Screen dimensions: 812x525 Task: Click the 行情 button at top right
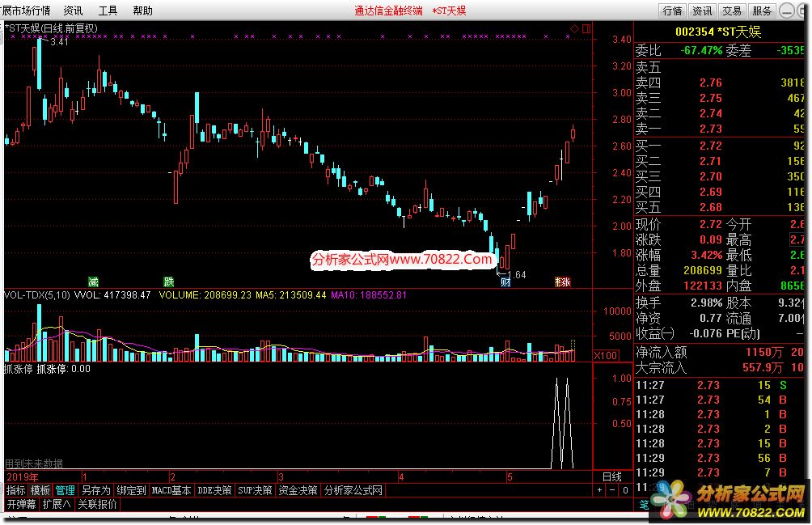[x=673, y=11]
